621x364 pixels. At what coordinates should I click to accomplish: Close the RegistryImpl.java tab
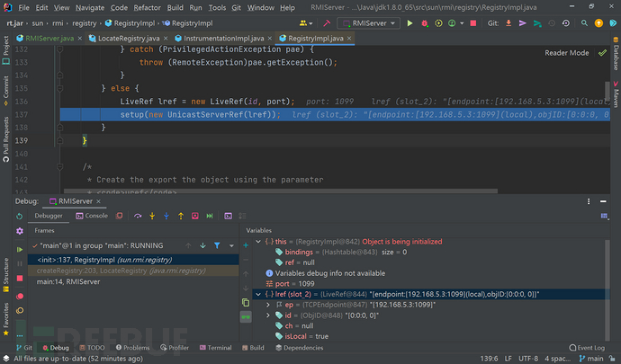pos(349,39)
